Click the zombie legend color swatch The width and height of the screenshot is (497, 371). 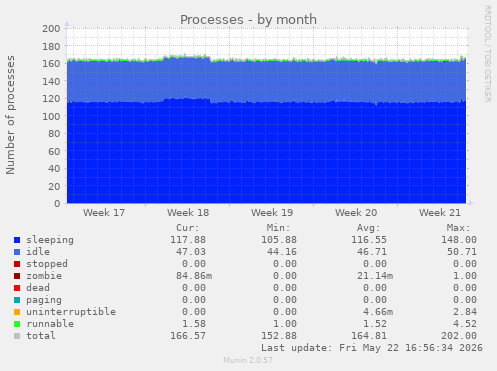click(x=17, y=276)
